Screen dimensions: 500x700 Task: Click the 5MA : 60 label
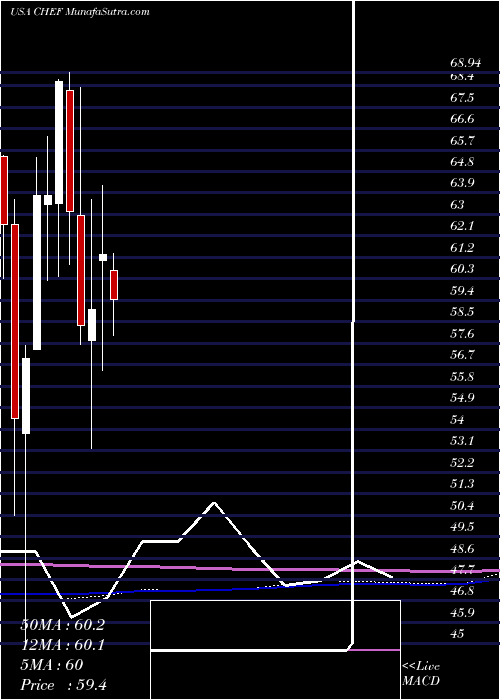coord(51,664)
